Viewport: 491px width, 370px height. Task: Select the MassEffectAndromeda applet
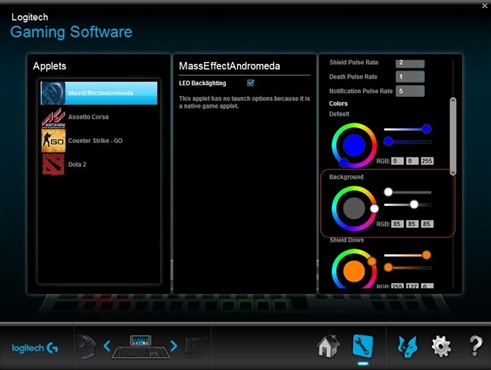(99, 93)
